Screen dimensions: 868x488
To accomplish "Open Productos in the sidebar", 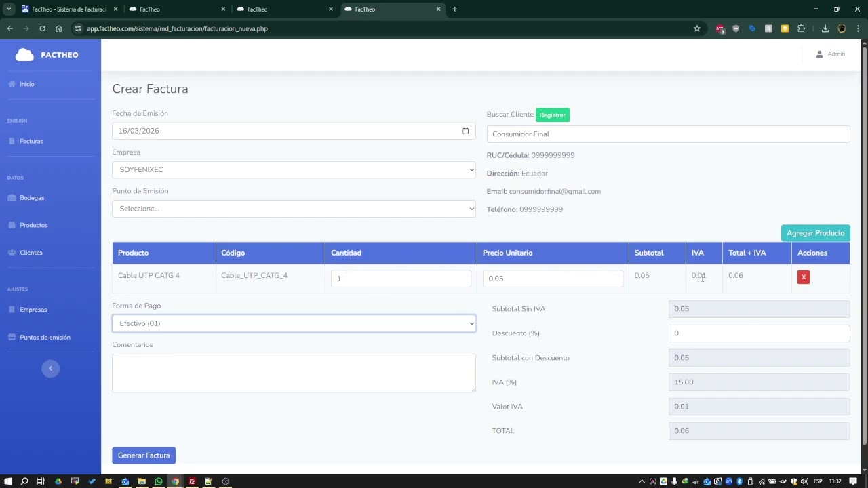I will tap(28, 225).
